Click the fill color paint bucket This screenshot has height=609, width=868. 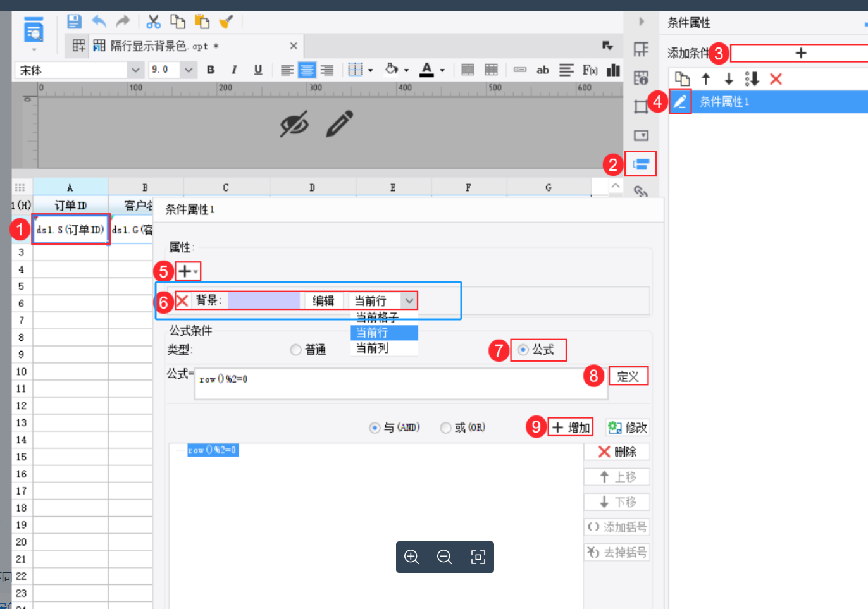(392, 69)
